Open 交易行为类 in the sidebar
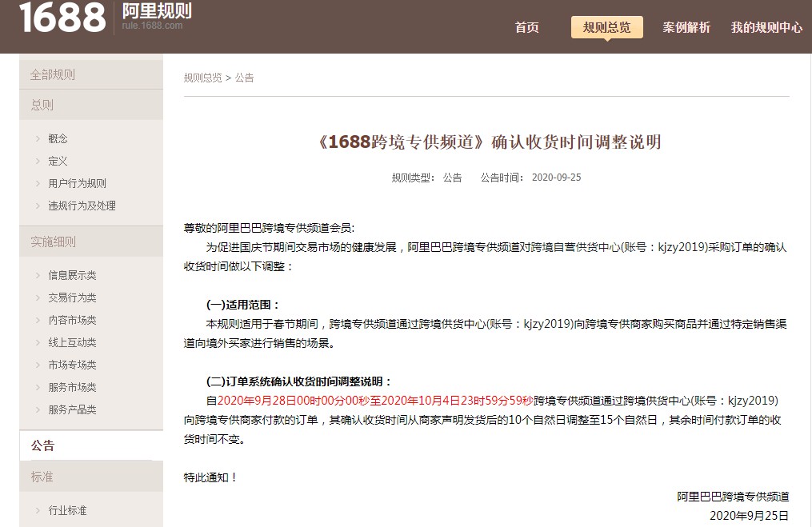812x527 pixels. click(x=73, y=297)
